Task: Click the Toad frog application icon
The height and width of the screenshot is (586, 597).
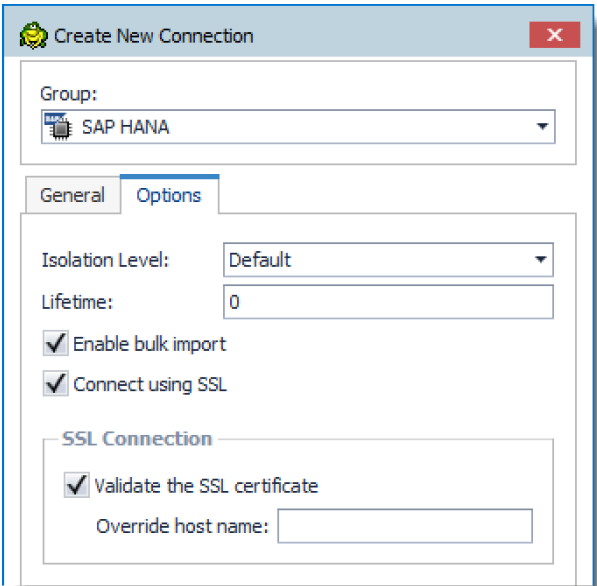Action: click(34, 35)
